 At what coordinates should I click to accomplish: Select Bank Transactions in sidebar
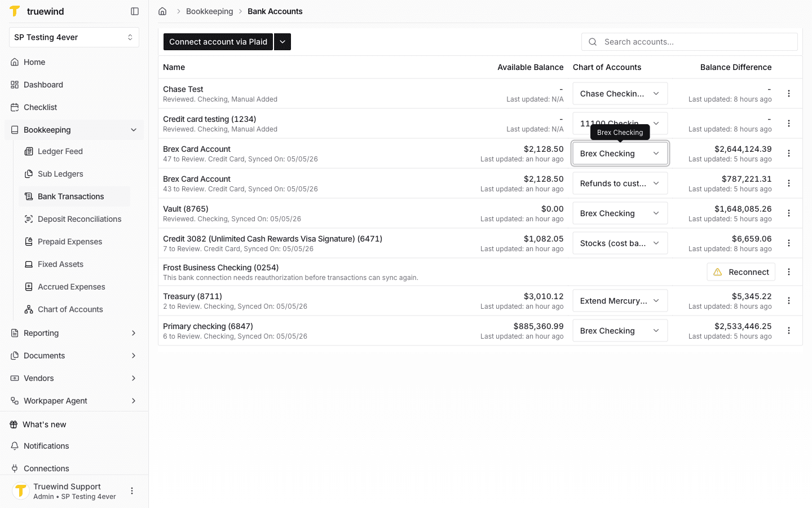coord(74,196)
